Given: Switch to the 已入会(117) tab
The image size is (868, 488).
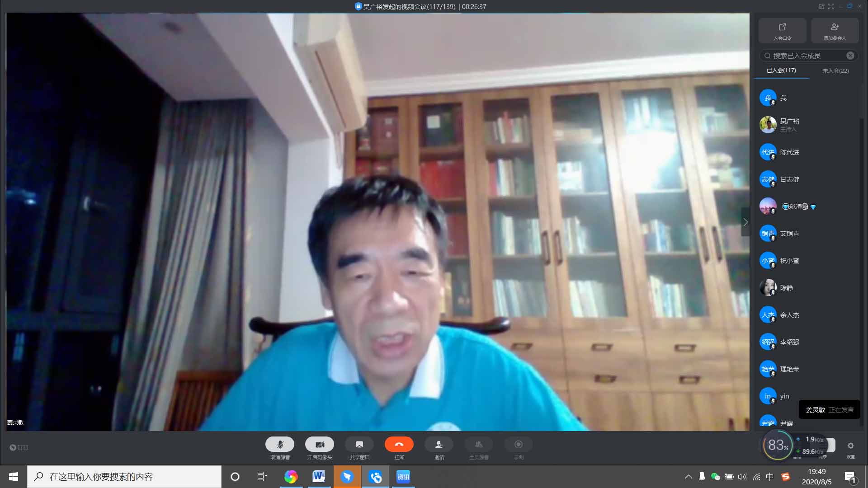Looking at the screenshot, I should tap(781, 70).
